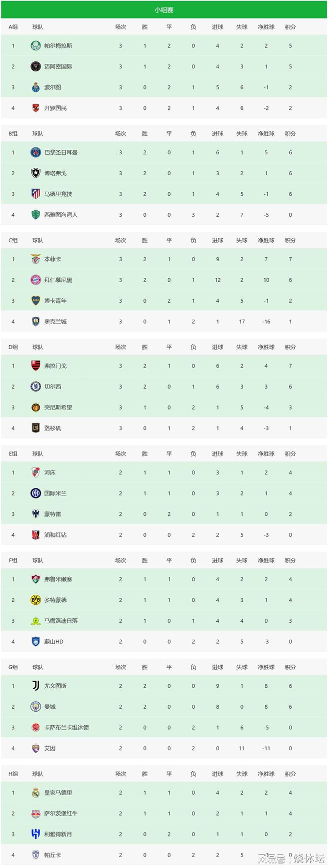Click the Inter Miami (迈阿密国际) logo
The height and width of the screenshot is (868, 330).
[35, 66]
